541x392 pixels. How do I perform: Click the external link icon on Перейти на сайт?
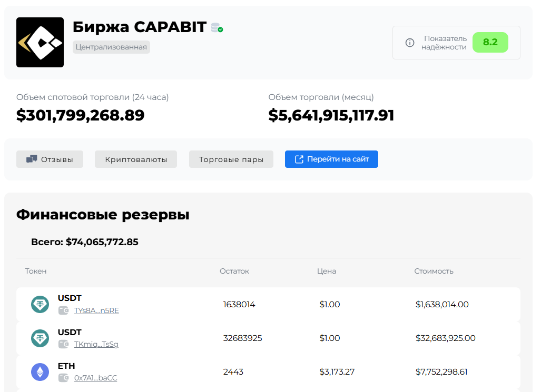tap(299, 159)
